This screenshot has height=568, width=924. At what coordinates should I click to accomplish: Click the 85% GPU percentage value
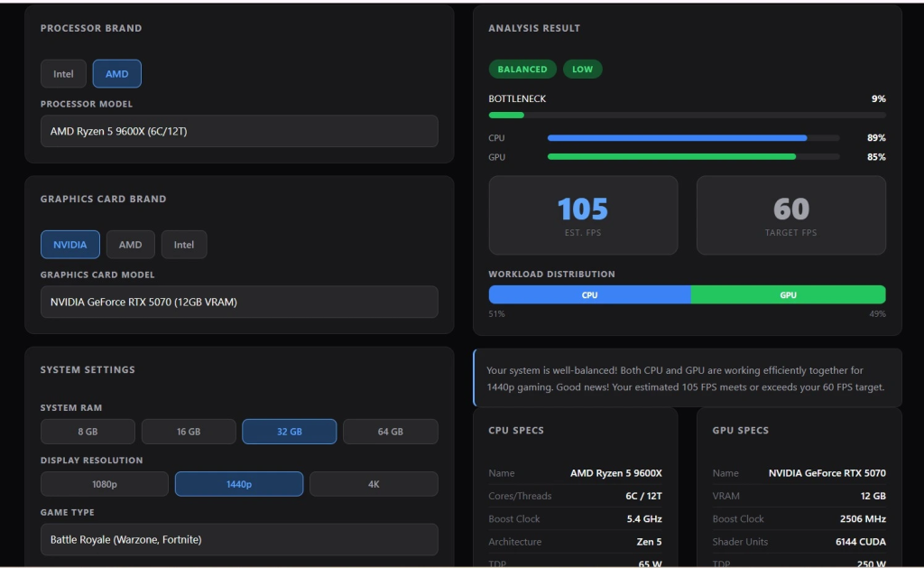pyautogui.click(x=876, y=157)
